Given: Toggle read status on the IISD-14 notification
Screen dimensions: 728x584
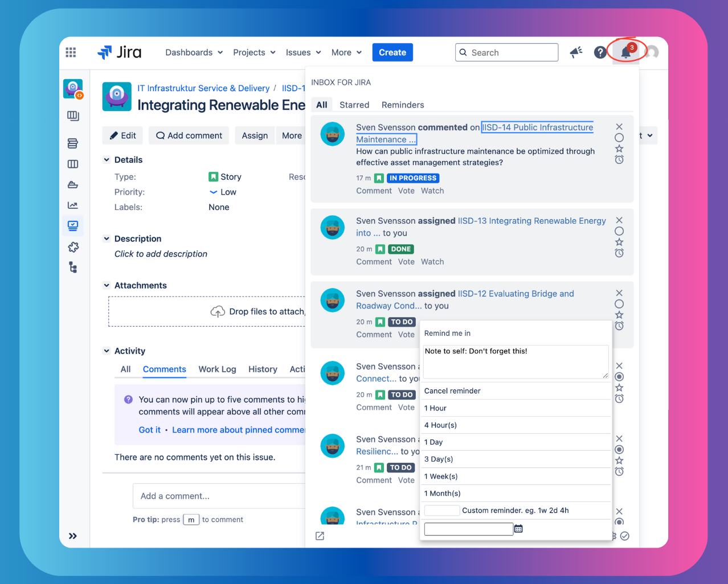Looking at the screenshot, I should [619, 138].
